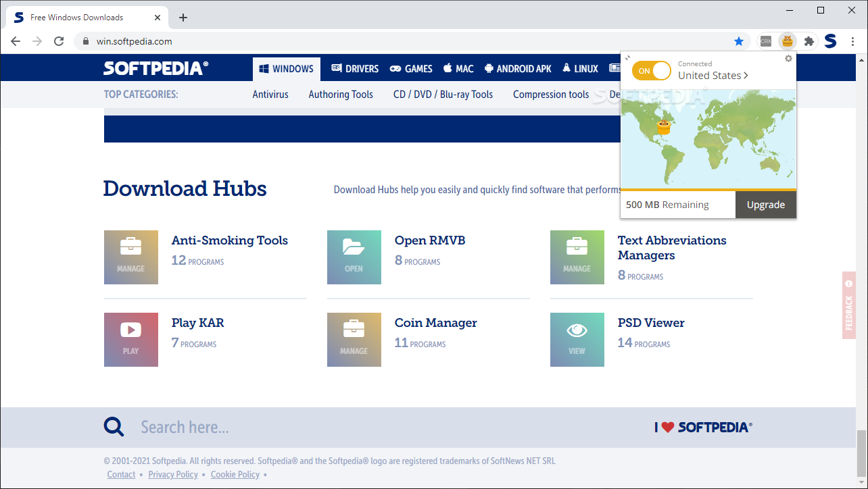Turn off the TunnelBear VPN switch
The width and height of the screenshot is (868, 489).
tap(652, 70)
